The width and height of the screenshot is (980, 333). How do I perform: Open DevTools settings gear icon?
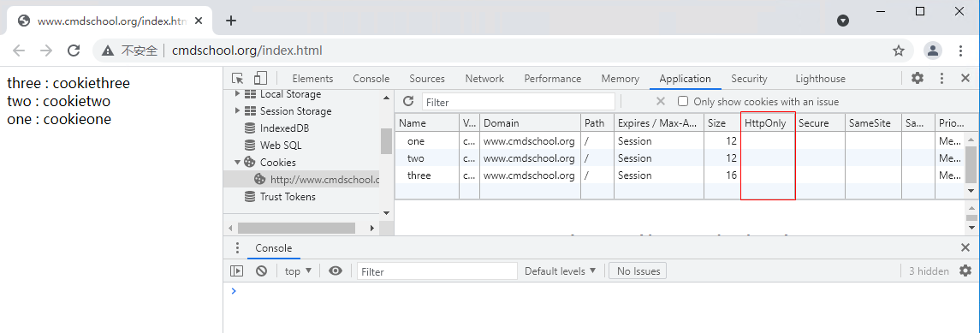click(918, 78)
